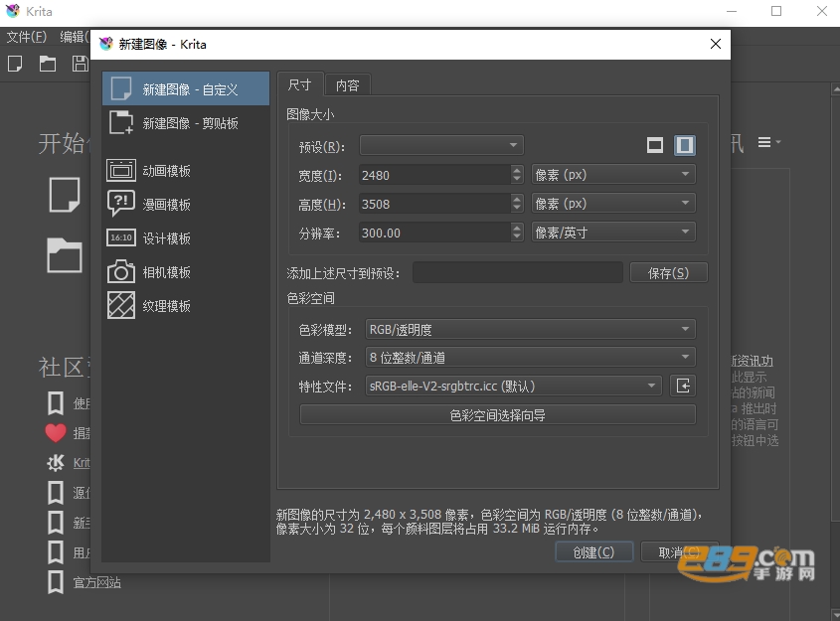Choose 新建图像 - 剪贴板 option
The height and width of the screenshot is (621, 840).
pyautogui.click(x=185, y=123)
